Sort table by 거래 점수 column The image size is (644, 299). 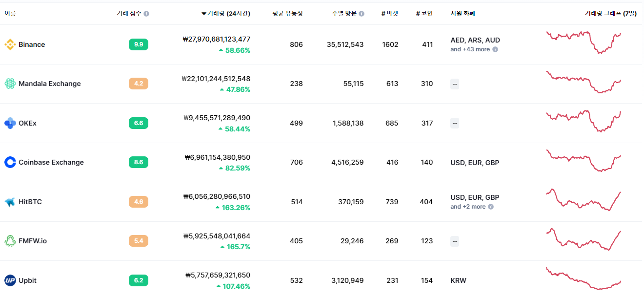pos(129,14)
